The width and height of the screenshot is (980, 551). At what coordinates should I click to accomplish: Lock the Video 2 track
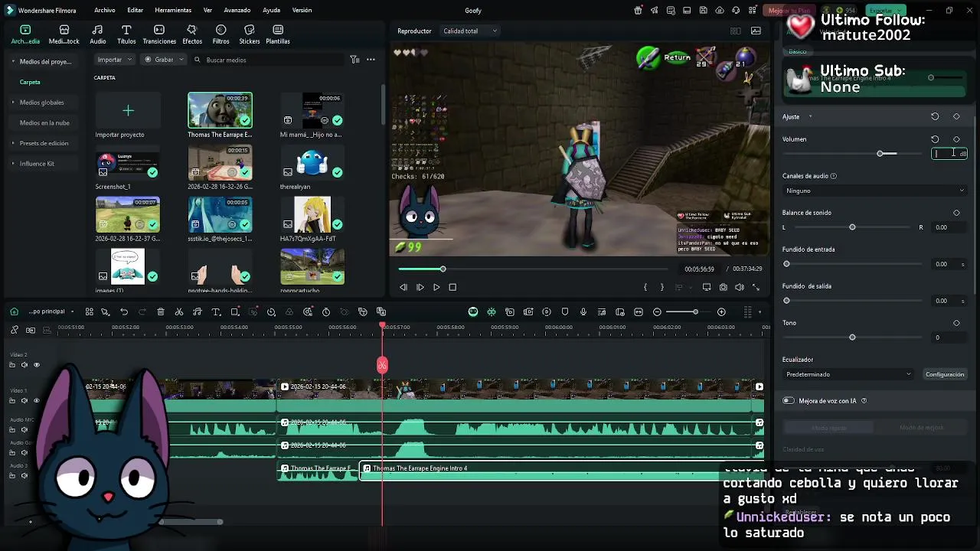click(x=12, y=365)
